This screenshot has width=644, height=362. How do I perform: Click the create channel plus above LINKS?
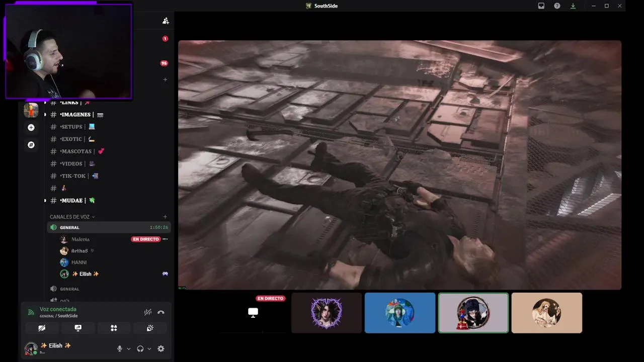pos(165,79)
